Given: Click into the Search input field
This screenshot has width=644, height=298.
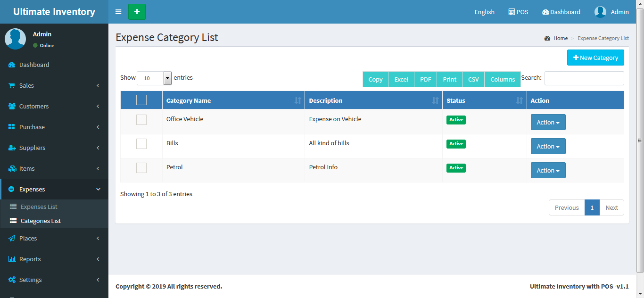Looking at the screenshot, I should point(584,78).
